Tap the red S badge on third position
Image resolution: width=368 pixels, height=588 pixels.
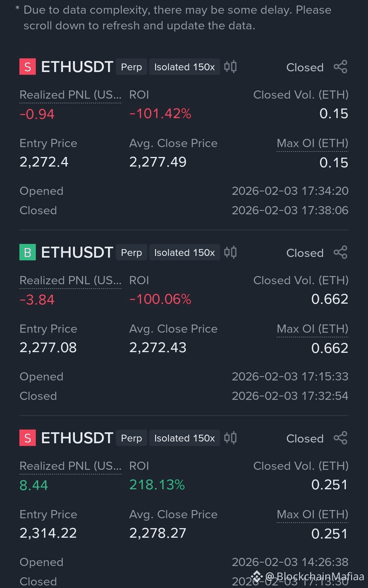pos(28,438)
